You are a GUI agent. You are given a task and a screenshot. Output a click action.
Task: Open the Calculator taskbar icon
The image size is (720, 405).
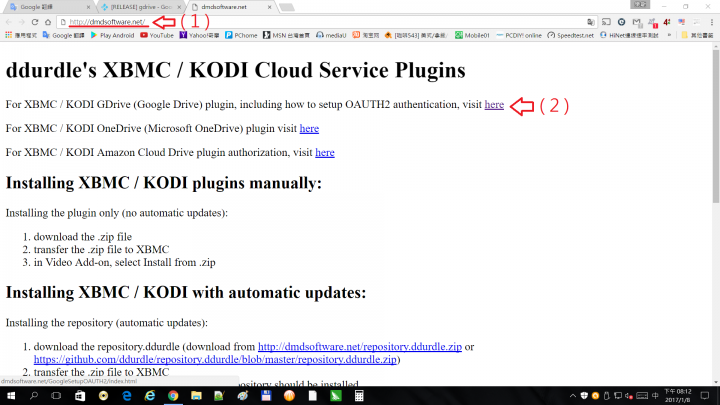[x=359, y=396]
